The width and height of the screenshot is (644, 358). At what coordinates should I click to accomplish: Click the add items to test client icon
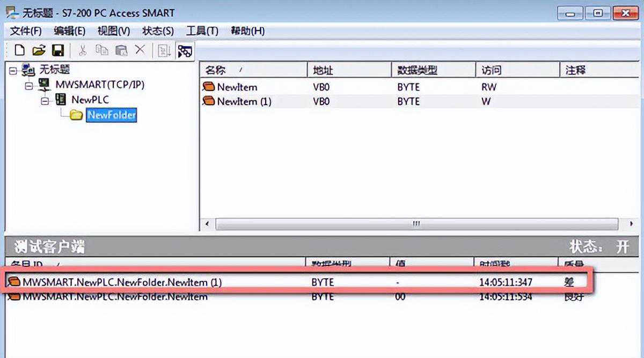coord(164,51)
